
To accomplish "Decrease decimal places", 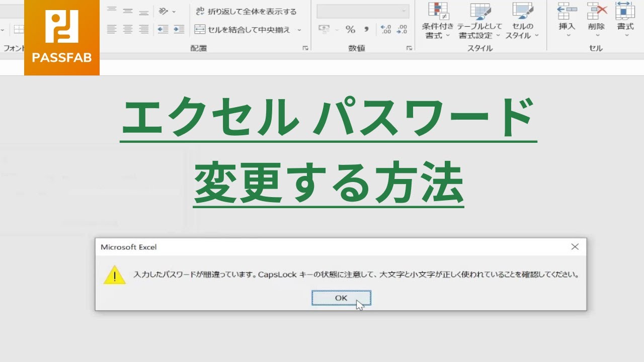I will (402, 30).
